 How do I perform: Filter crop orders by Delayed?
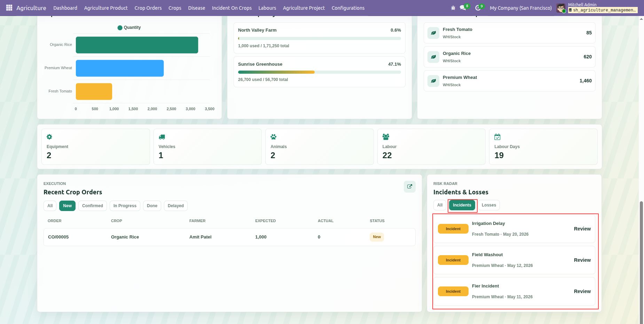tap(176, 206)
